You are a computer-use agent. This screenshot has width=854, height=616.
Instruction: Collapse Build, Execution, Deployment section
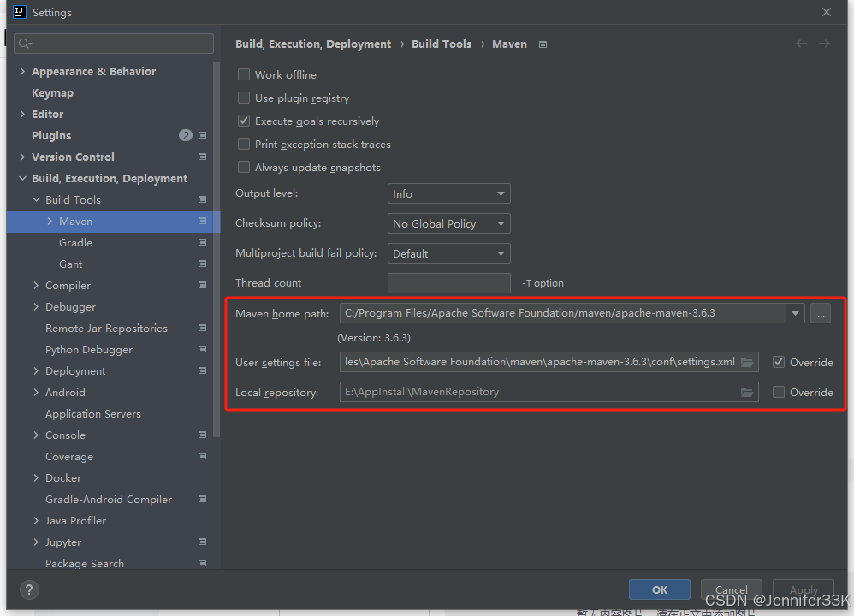click(x=22, y=178)
